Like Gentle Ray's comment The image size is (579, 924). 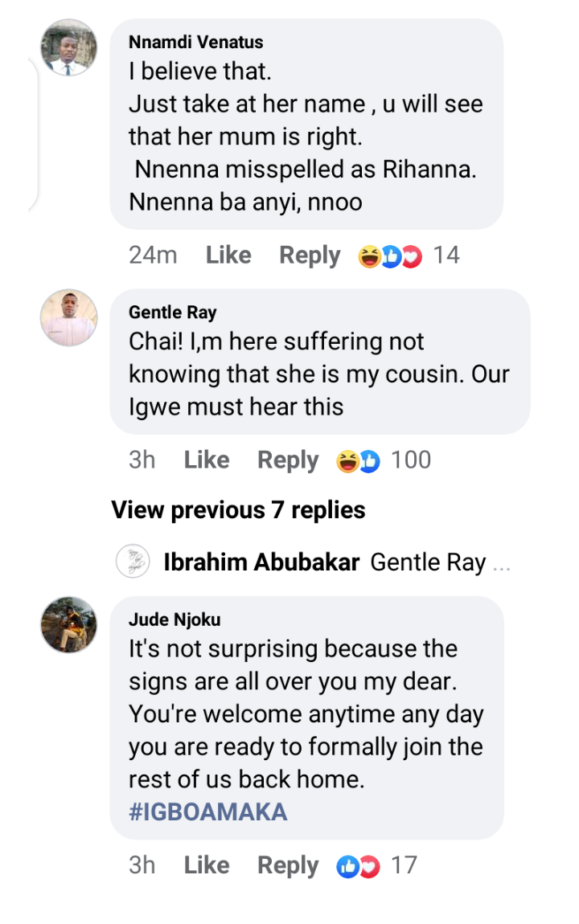[x=207, y=460]
